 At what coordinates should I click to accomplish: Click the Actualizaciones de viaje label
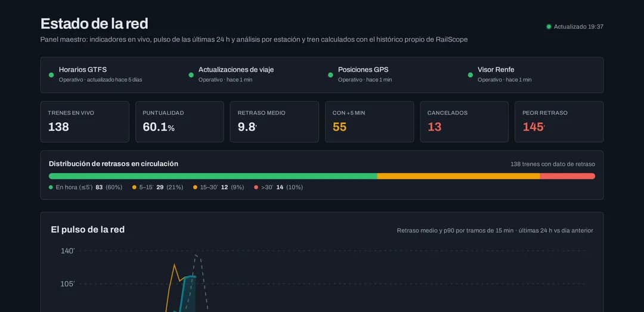tap(236, 70)
